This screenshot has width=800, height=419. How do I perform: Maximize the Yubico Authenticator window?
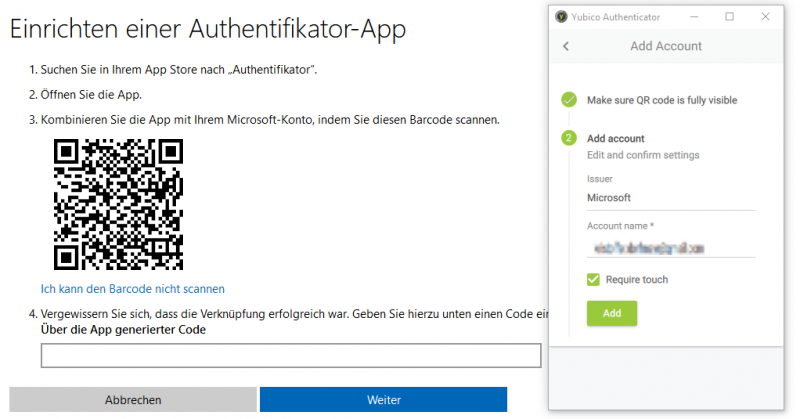pos(729,17)
